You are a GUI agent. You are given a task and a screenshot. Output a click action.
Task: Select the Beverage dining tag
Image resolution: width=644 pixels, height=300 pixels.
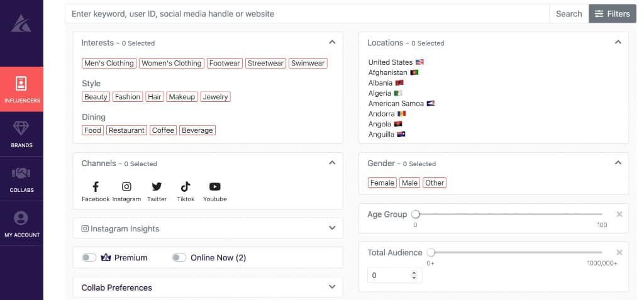[197, 130]
